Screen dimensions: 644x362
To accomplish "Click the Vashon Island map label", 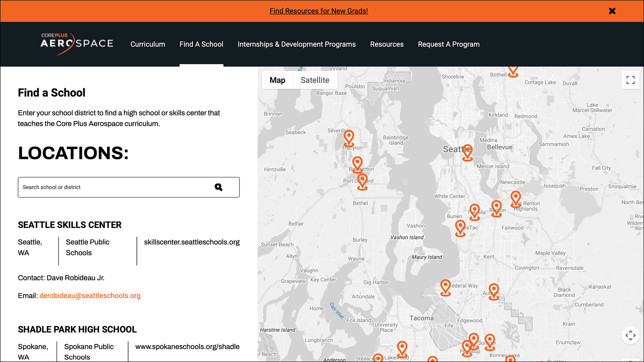I will pos(407,237).
